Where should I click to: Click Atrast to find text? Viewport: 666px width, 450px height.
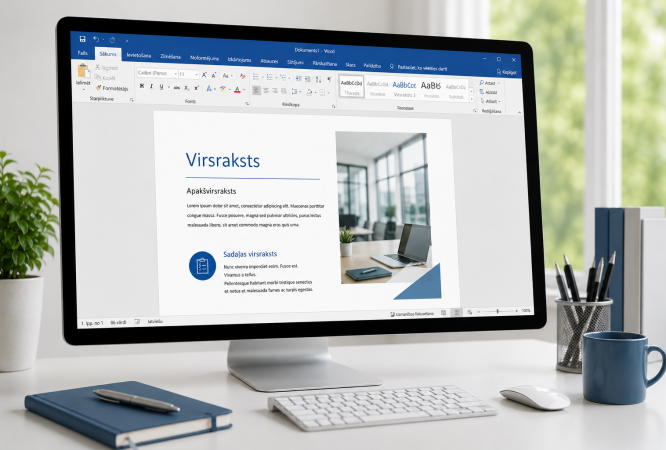tap(489, 83)
